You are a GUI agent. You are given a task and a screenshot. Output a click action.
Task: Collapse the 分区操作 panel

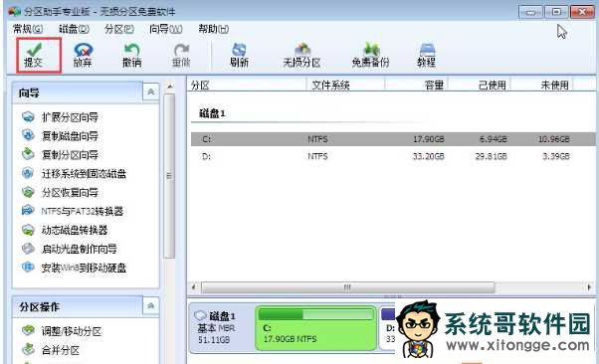(151, 306)
